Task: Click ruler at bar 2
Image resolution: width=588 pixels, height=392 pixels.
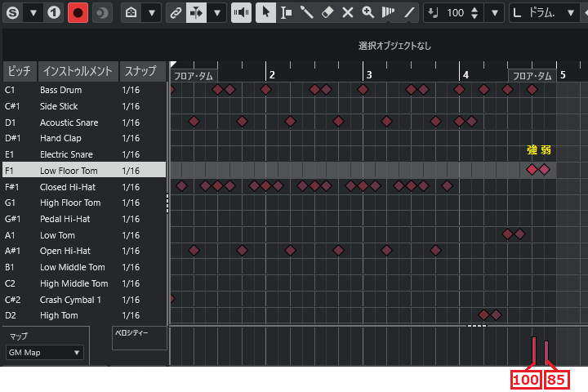Action: point(272,74)
